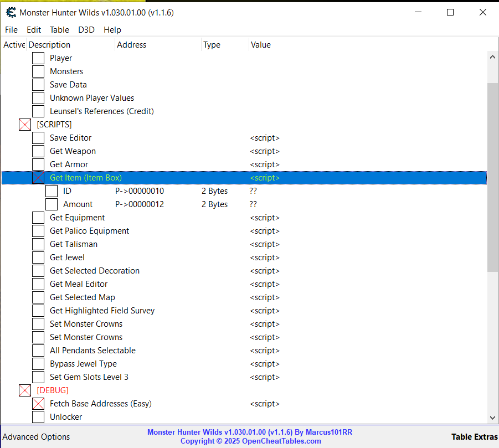Click the ID row's 2 Bytes type
Image resolution: width=499 pixels, height=448 pixels.
214,191
